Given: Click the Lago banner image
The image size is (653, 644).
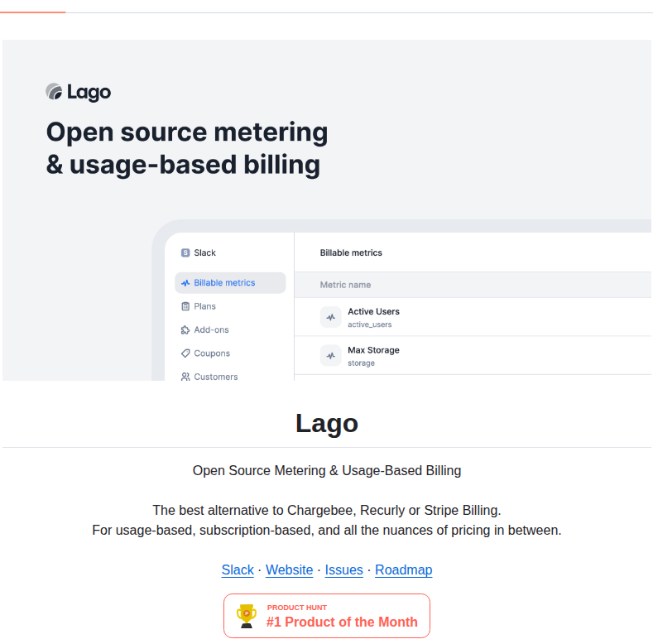Looking at the screenshot, I should coord(326,210).
